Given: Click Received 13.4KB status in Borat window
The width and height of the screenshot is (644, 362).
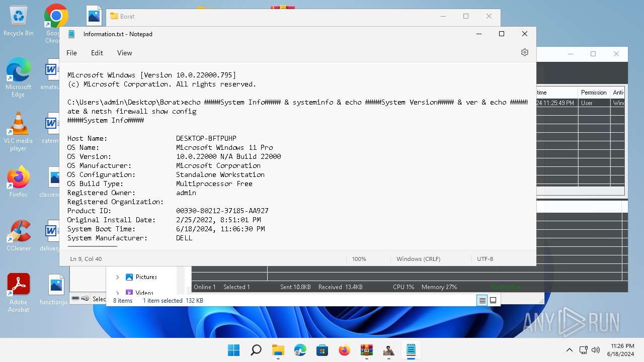Looking at the screenshot, I should (340, 287).
